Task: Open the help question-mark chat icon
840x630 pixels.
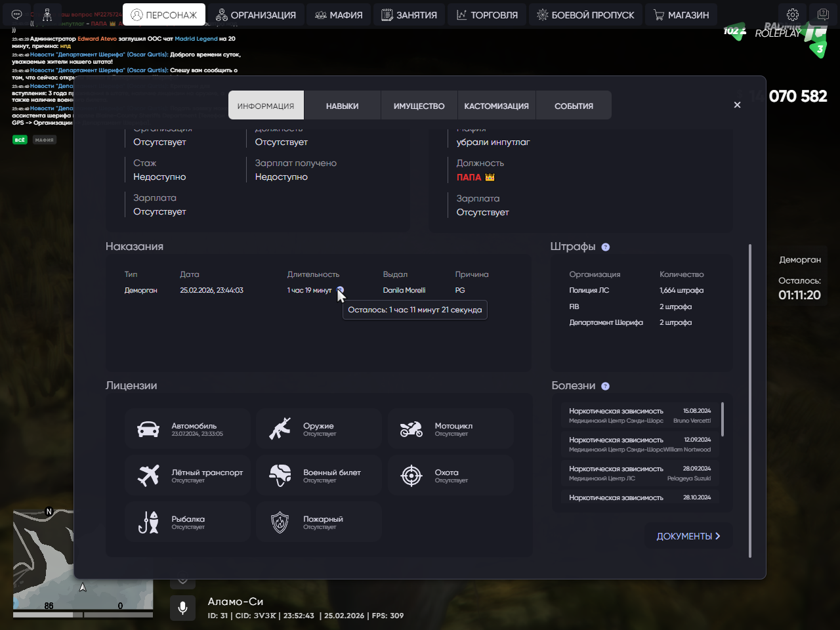Action: [823, 14]
